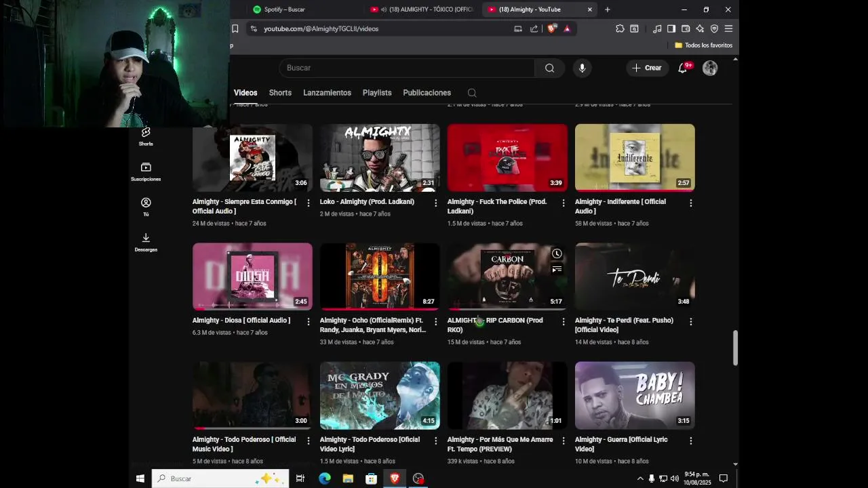This screenshot has width=868, height=488.
Task: Open Todos los favoritos bookmarks folder
Action: pyautogui.click(x=703, y=45)
